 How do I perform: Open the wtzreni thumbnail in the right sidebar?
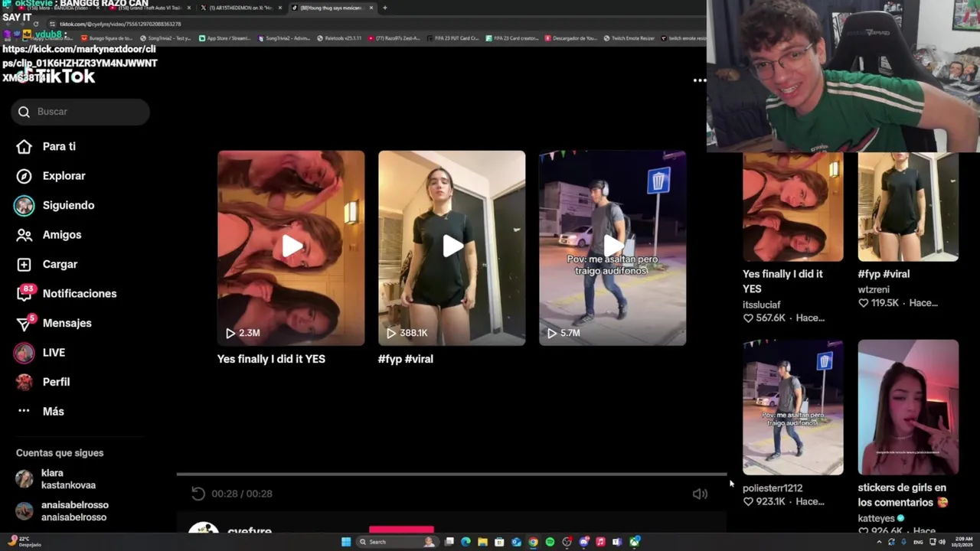(908, 207)
